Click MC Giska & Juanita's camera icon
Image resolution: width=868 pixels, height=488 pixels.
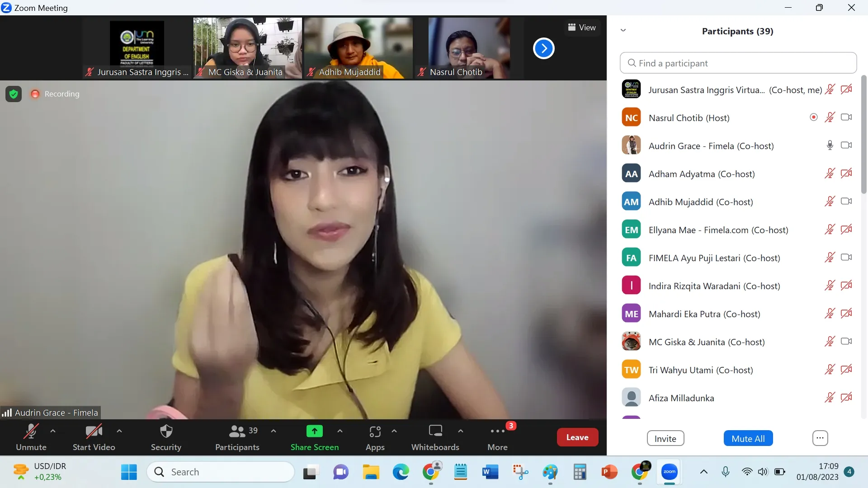(846, 342)
